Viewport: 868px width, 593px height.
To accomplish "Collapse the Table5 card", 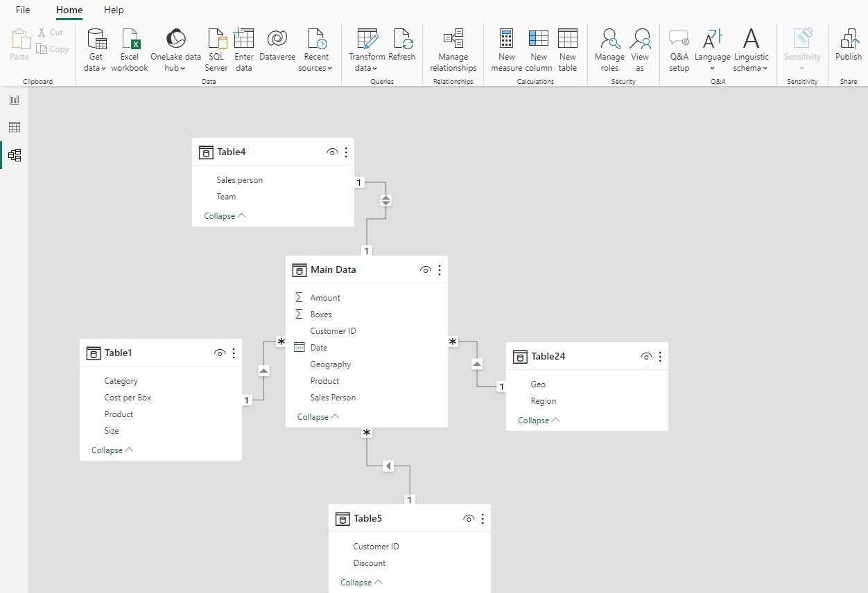I will pos(361,583).
